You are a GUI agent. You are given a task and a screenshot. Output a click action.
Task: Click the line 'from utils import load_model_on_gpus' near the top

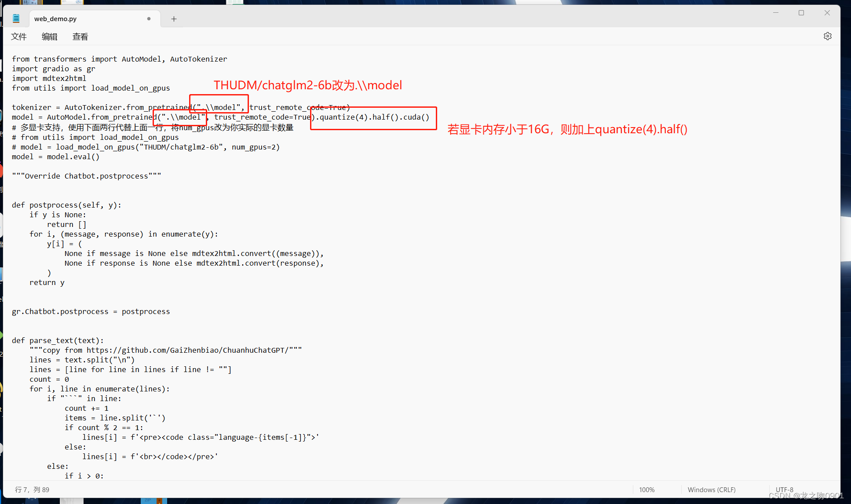coord(91,88)
